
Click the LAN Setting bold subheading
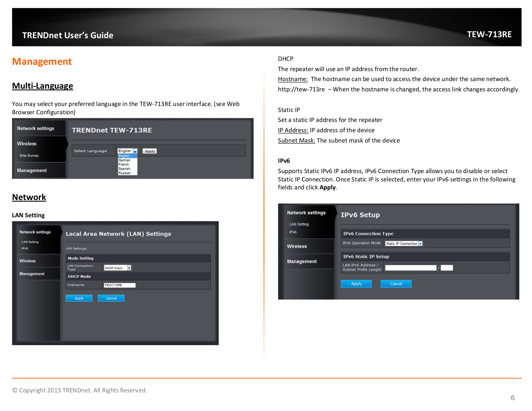[x=28, y=215]
